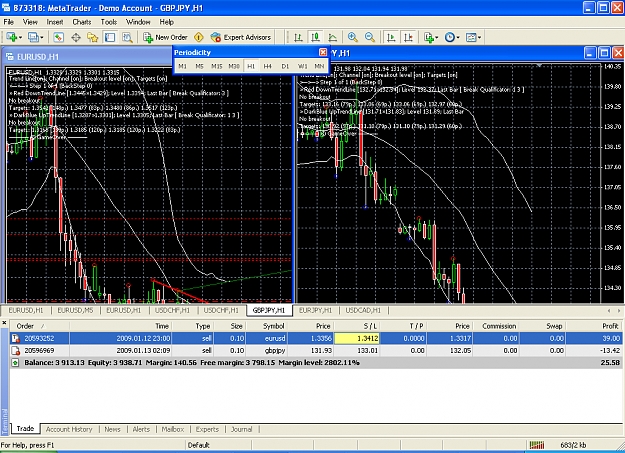Open the News terminal tab
This screenshot has height=453, width=625.
click(112, 429)
